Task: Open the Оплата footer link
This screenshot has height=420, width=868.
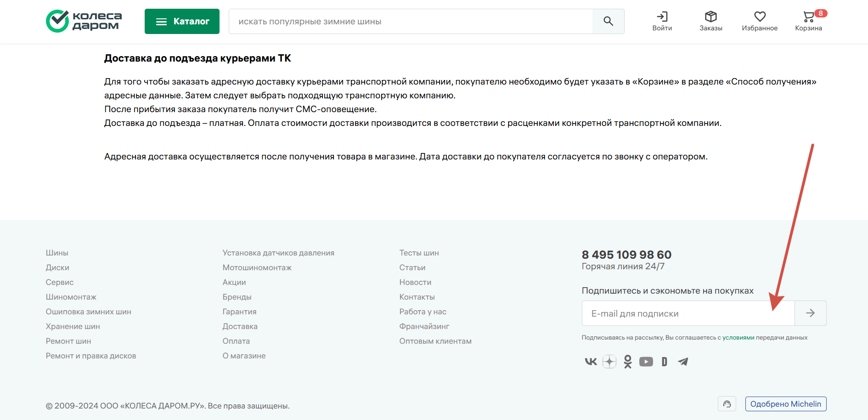Action: click(236, 341)
